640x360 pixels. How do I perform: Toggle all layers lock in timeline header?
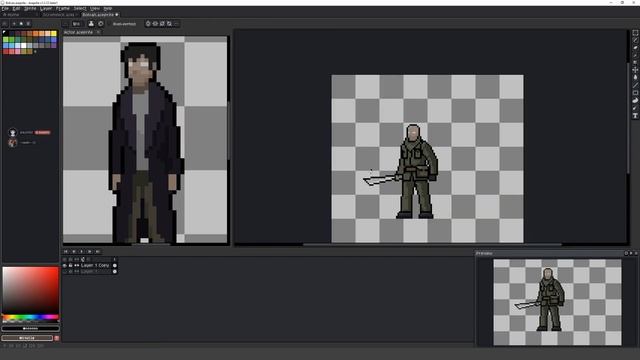point(71,259)
